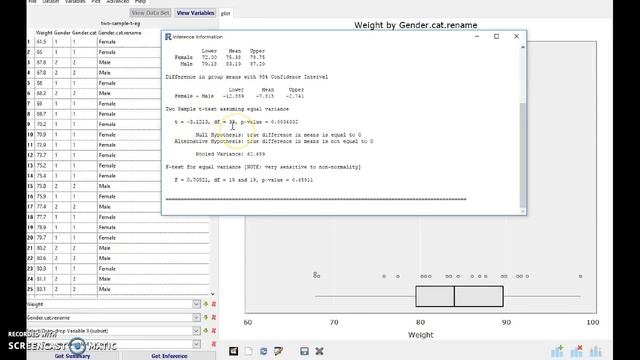
Task: Click the Inference Information vertical scrollbar thumb
Action: click(522, 155)
